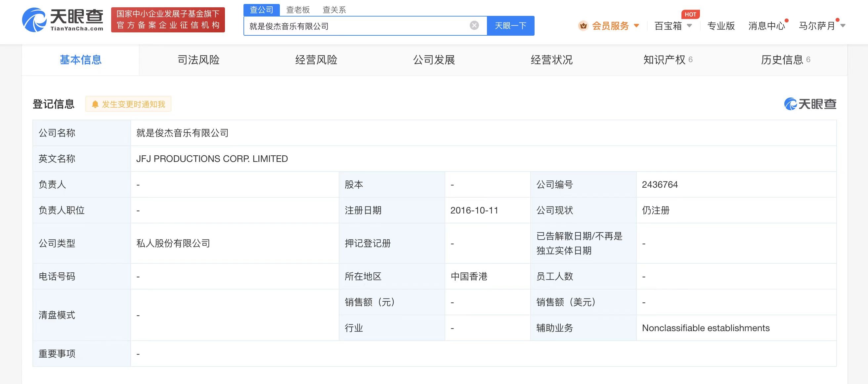Click the bell icon on the notification button
The height and width of the screenshot is (384, 868).
pos(95,104)
